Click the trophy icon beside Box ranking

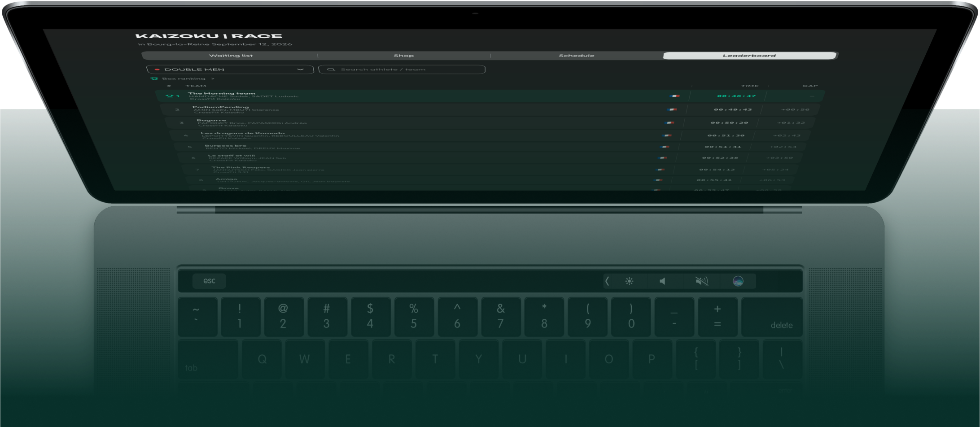coord(154,78)
